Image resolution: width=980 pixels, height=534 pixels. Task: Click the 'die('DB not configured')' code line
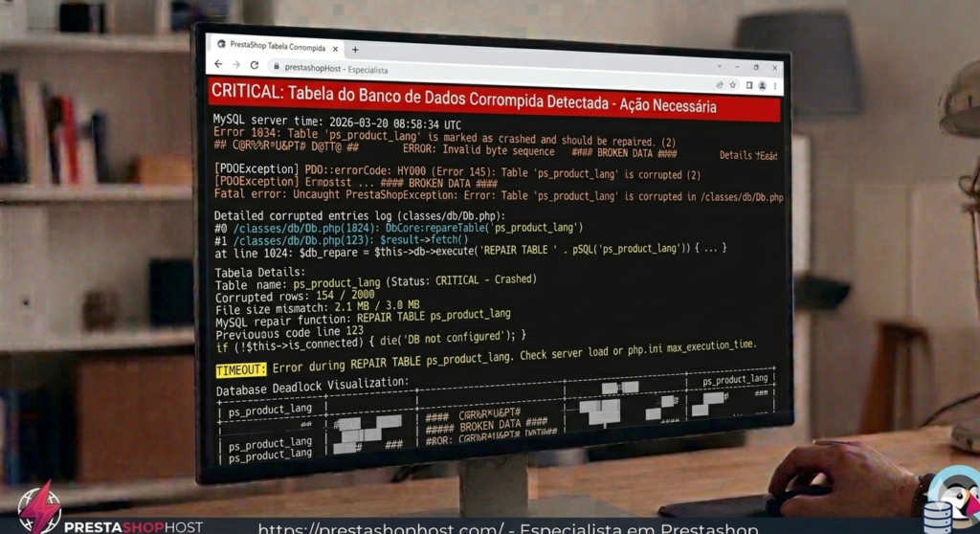coord(371,341)
